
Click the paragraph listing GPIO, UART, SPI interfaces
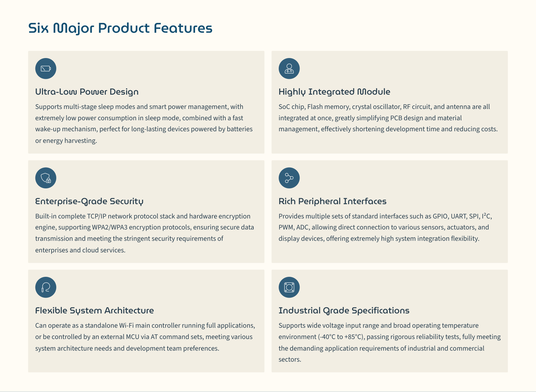(385, 227)
